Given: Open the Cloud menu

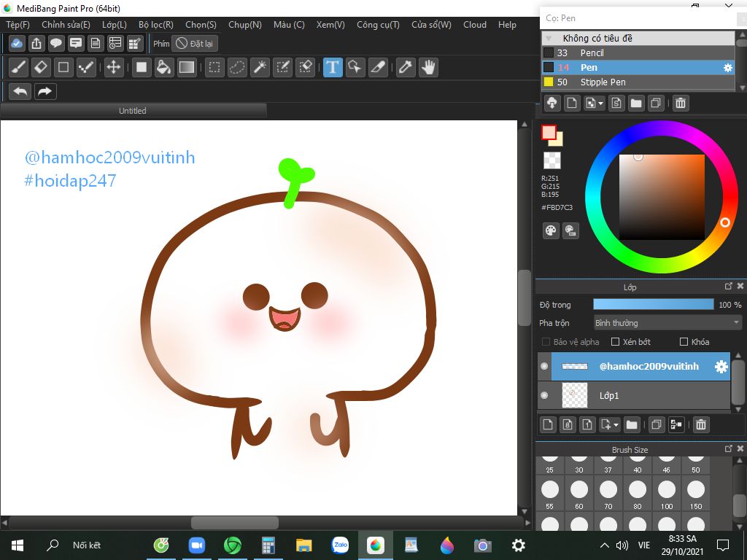Looking at the screenshot, I should [474, 25].
